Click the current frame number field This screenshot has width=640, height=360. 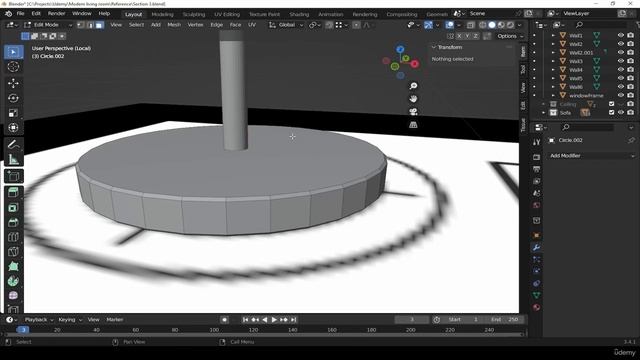411,320
